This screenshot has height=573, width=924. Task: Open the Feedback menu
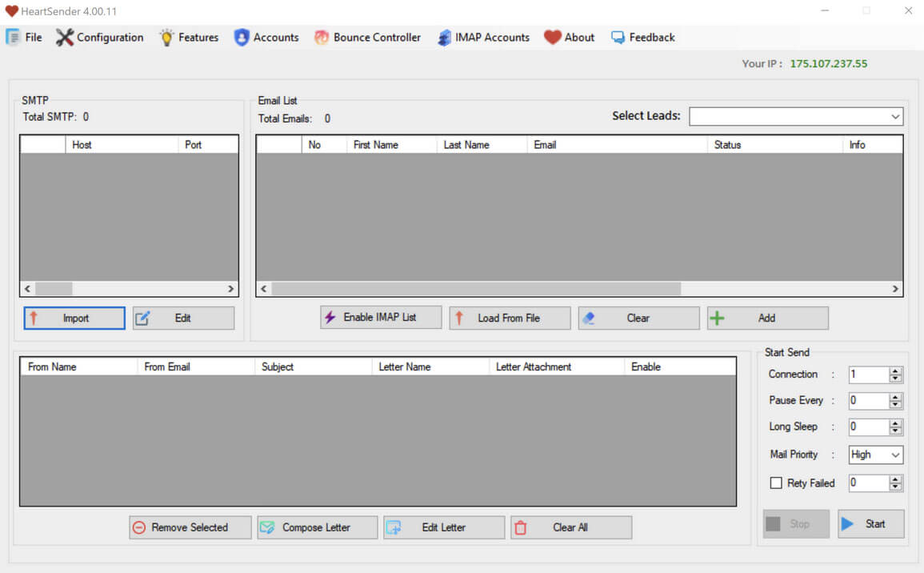(x=643, y=37)
